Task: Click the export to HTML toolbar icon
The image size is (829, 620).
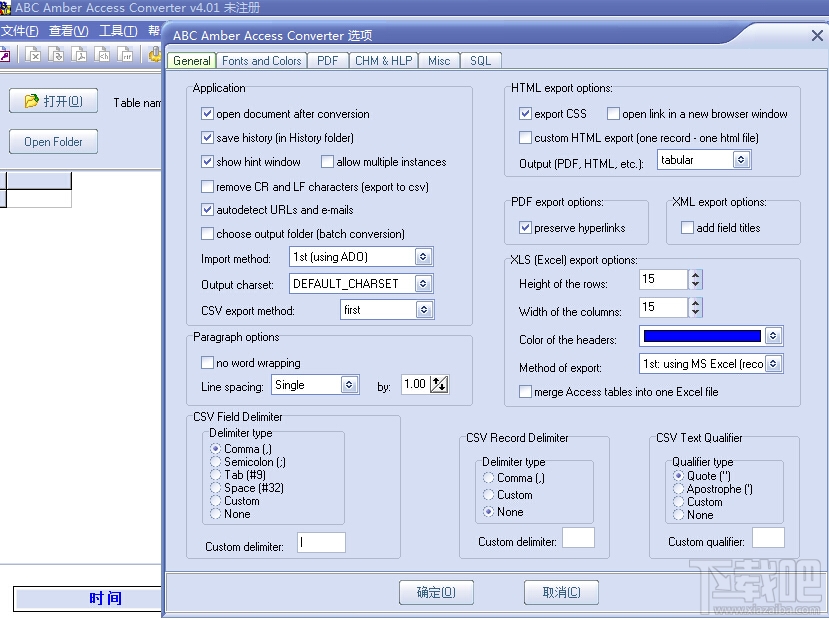Action: tap(102, 55)
